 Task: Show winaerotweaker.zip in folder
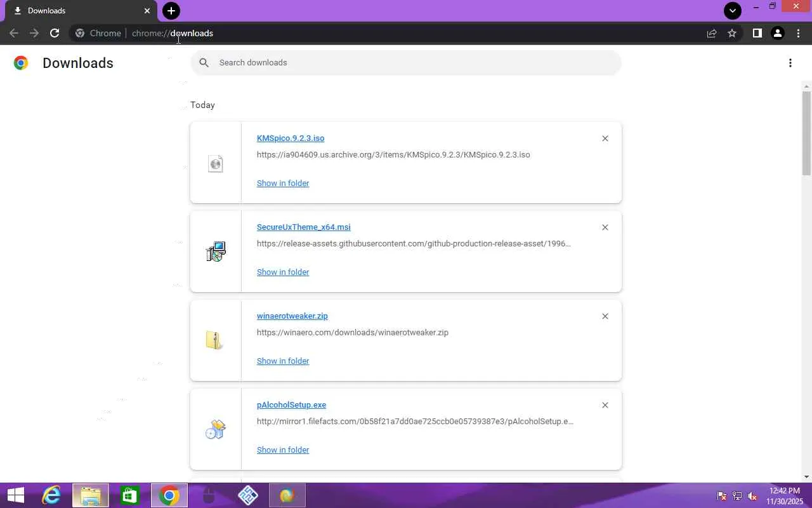point(283,361)
